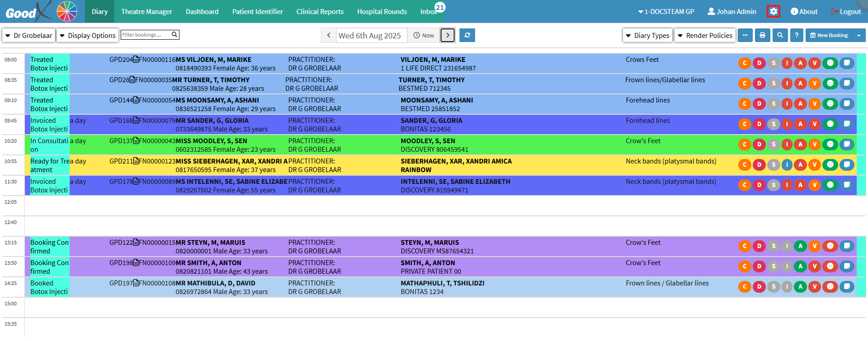This screenshot has width=868, height=341.
Task: Expand the New Booking dropdown arrow
Action: [x=859, y=35]
